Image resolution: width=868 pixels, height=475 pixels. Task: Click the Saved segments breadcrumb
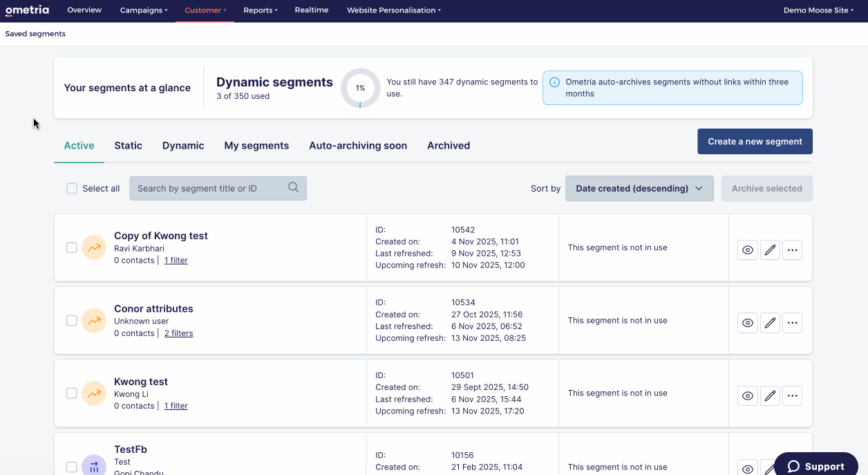(x=35, y=34)
